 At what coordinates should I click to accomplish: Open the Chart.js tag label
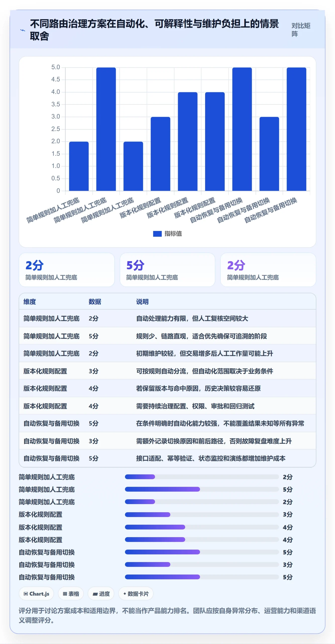click(x=39, y=594)
